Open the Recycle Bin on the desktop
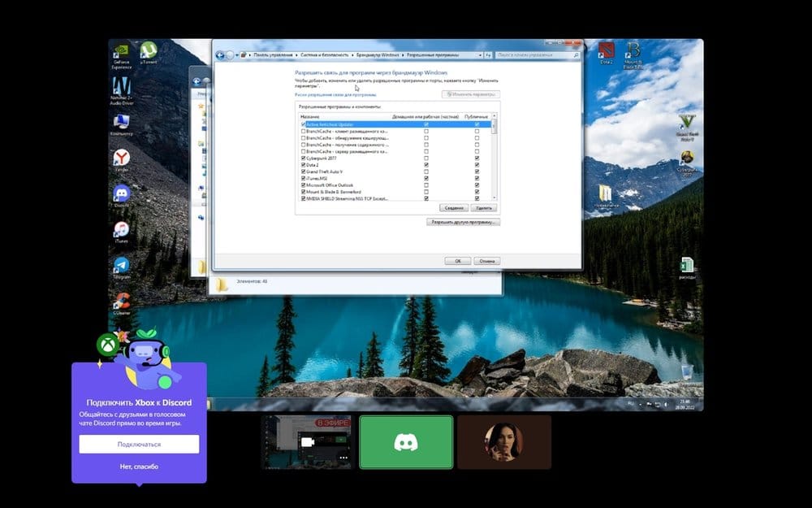 tap(687, 373)
